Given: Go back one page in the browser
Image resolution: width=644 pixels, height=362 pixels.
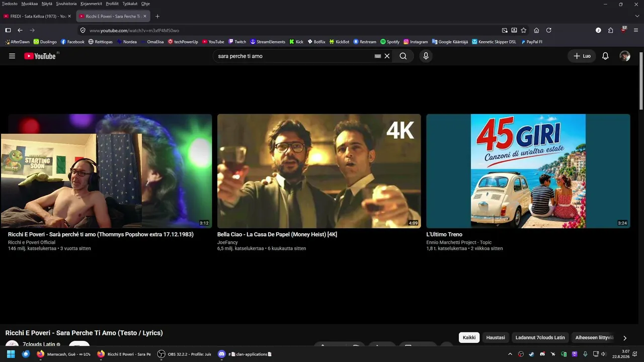Looking at the screenshot, I should (x=20, y=30).
